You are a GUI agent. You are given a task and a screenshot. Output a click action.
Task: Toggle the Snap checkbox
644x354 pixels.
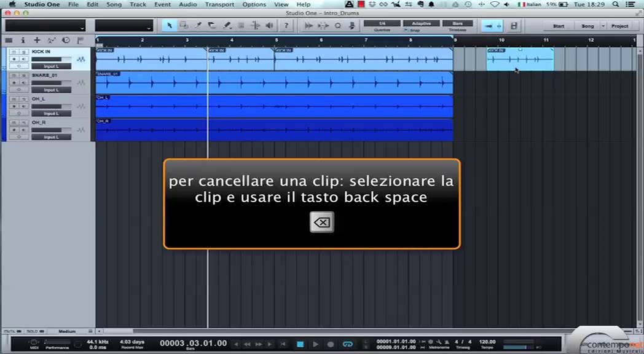tap(406, 30)
